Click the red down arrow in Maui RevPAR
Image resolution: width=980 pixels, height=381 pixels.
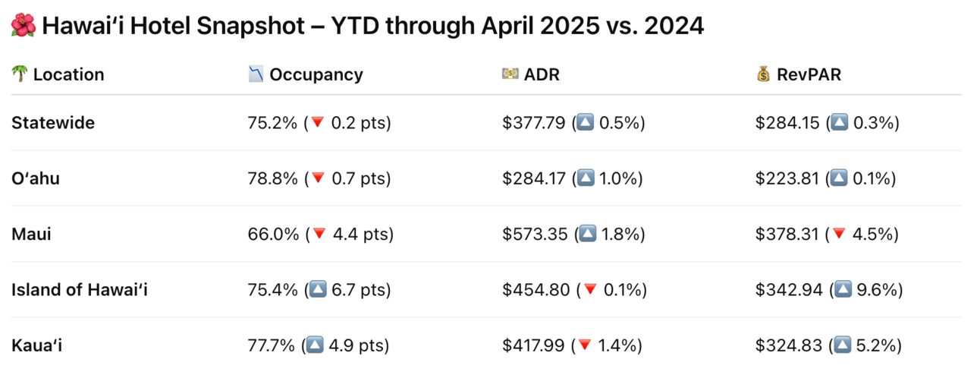click(x=838, y=235)
